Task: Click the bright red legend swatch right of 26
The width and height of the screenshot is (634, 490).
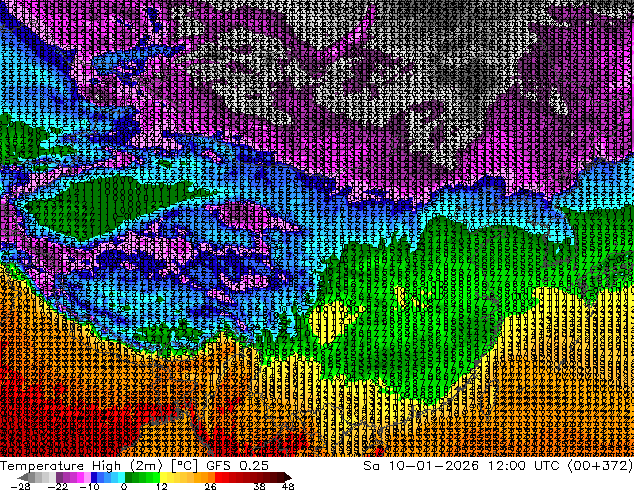Action: click(x=218, y=477)
